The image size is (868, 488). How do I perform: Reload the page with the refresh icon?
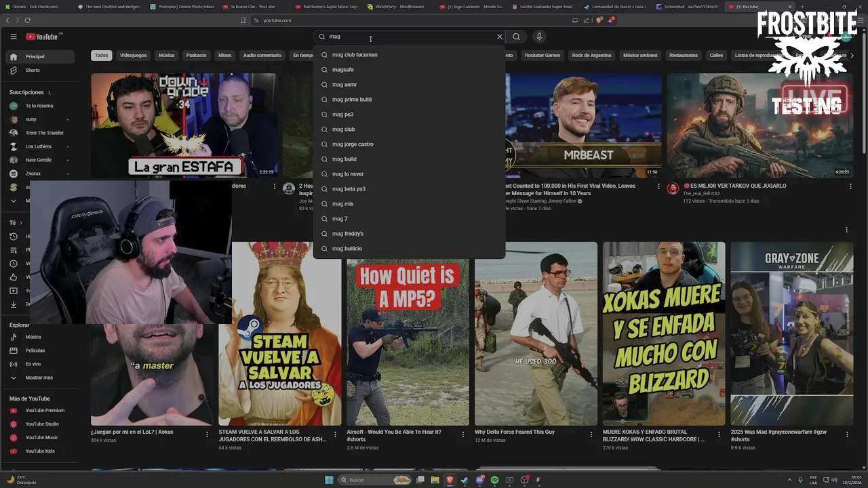click(x=28, y=20)
